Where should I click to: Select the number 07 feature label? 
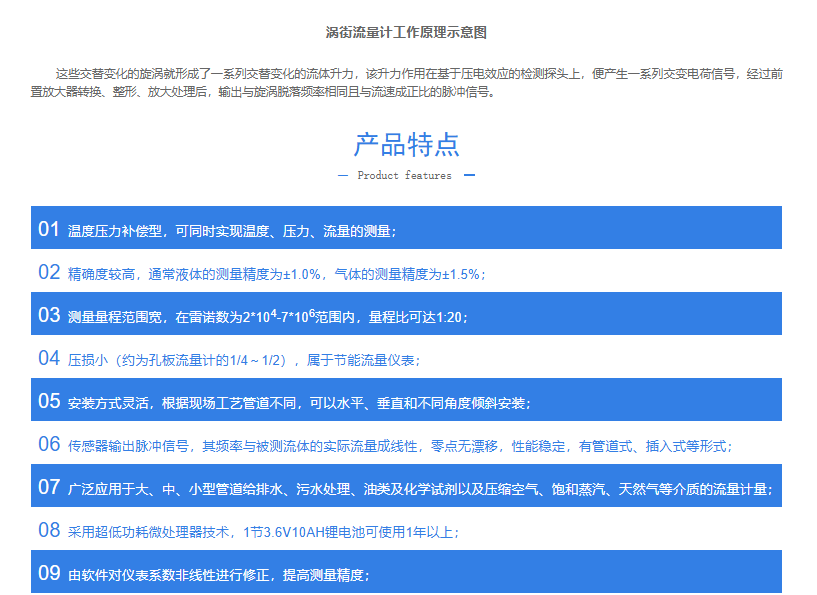coord(49,487)
